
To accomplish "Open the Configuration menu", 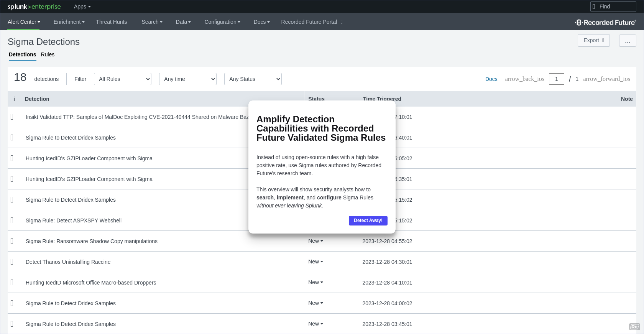I will pos(222,22).
